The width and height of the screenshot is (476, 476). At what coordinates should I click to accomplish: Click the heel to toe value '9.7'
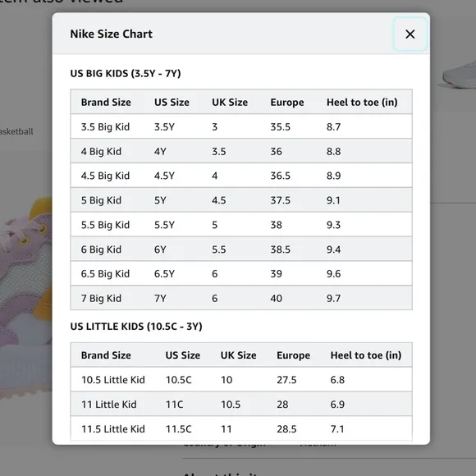333,298
